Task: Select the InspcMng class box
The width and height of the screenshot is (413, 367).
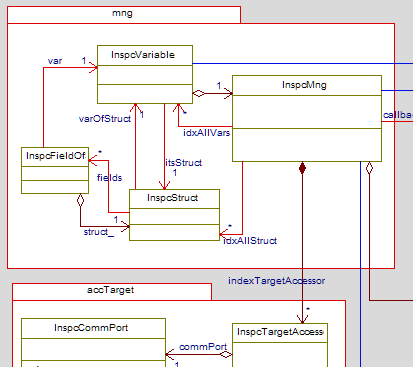Action: 307,118
